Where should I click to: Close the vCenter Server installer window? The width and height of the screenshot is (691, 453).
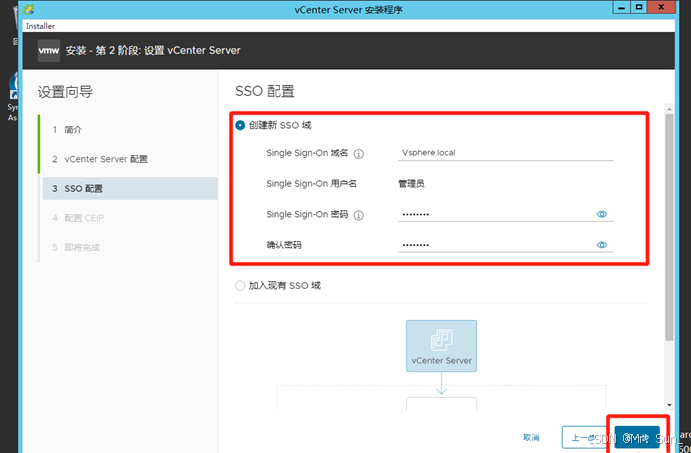(661, 7)
